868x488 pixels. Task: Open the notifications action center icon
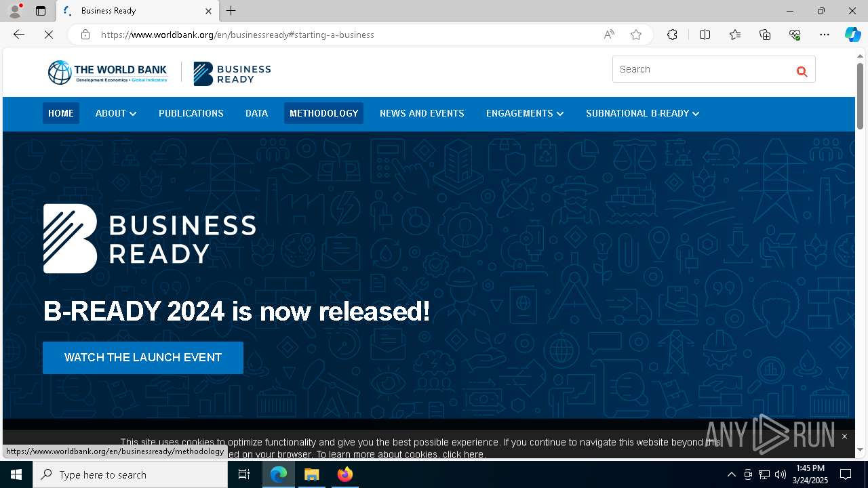pyautogui.click(x=846, y=474)
